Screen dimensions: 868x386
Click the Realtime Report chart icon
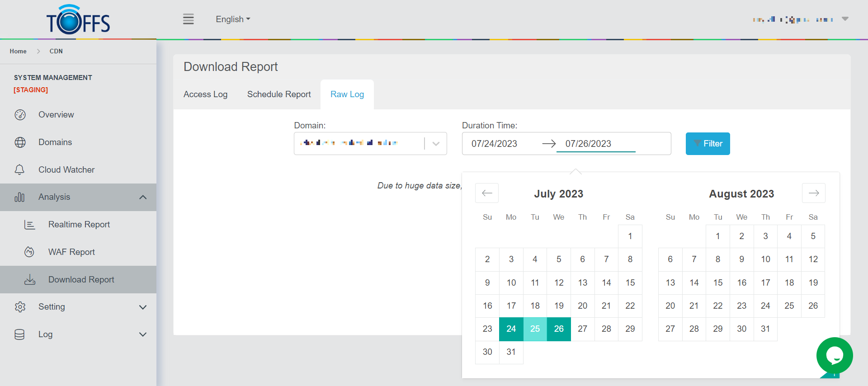(x=29, y=225)
